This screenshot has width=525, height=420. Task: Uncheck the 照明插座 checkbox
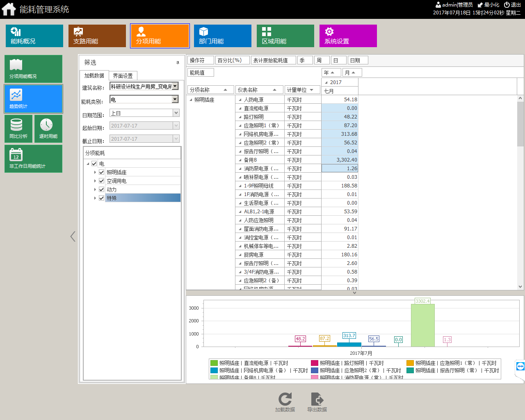102,172
